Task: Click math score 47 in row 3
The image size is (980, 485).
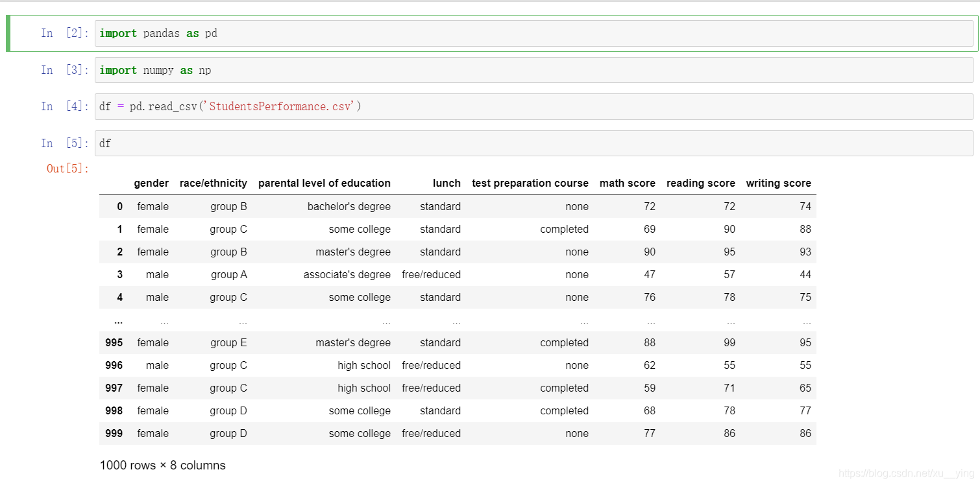Action: [x=650, y=275]
